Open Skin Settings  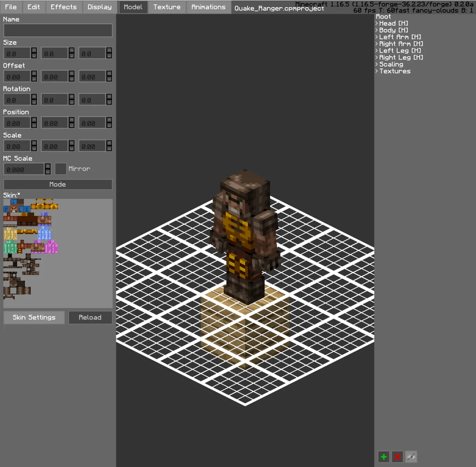pyautogui.click(x=34, y=318)
